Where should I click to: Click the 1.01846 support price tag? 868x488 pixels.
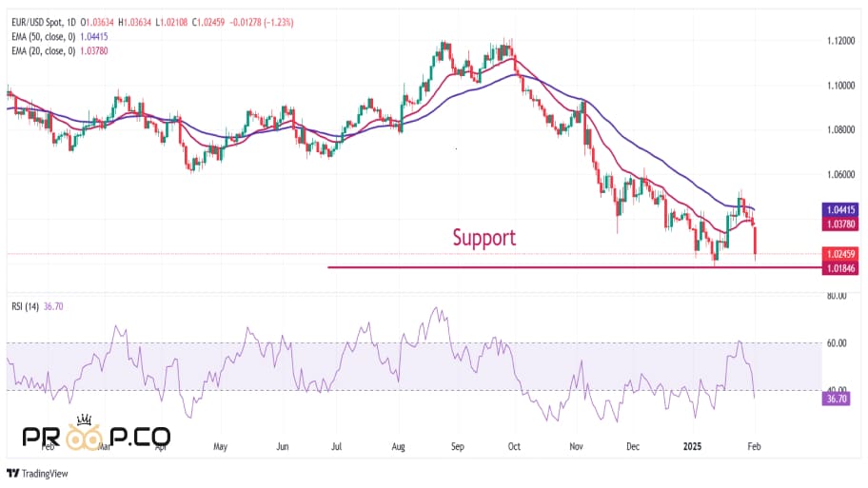click(x=842, y=268)
